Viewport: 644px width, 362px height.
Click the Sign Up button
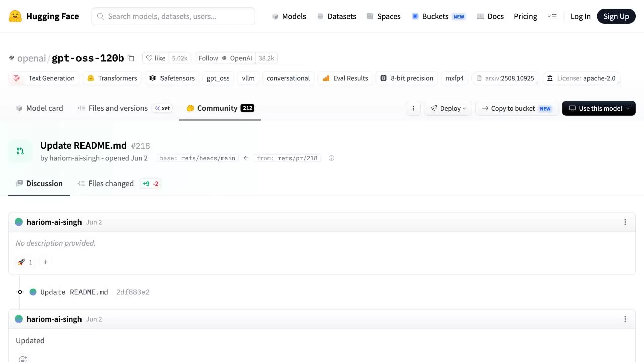[x=616, y=16]
